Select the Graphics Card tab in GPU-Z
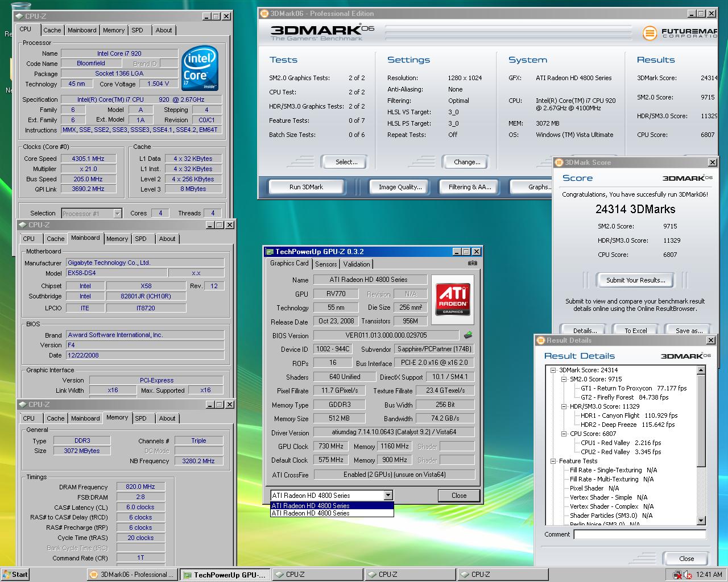Screen dimensions: 728x582 point(289,263)
